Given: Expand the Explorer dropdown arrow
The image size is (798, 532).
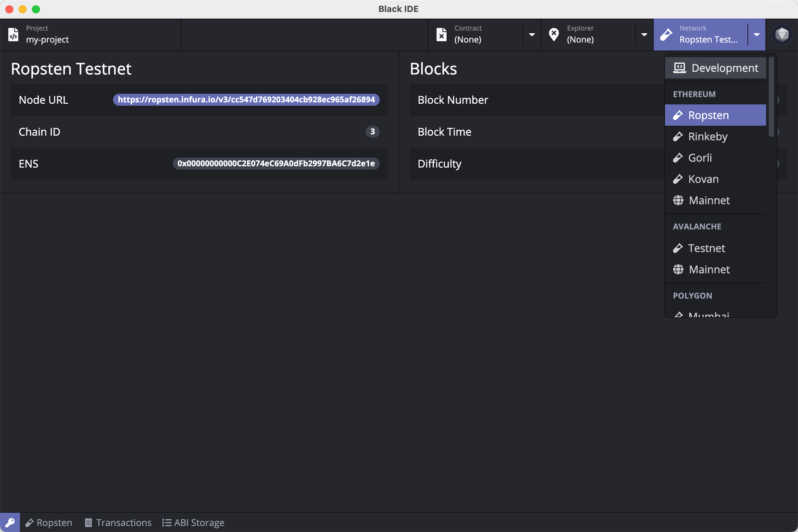Looking at the screenshot, I should tap(644, 35).
